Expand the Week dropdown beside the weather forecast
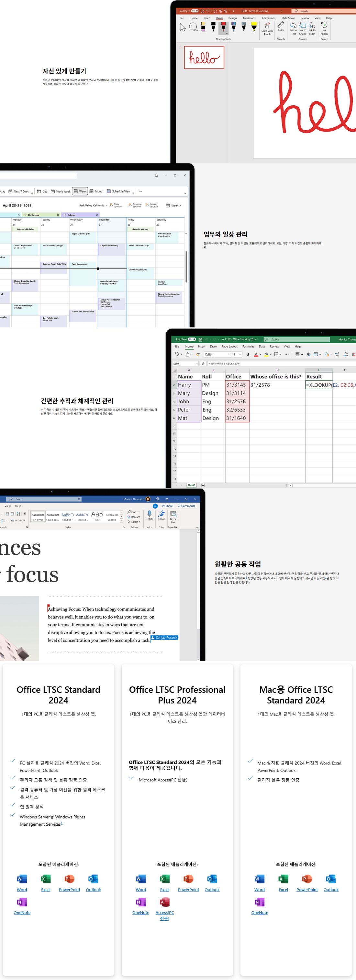 (174, 206)
